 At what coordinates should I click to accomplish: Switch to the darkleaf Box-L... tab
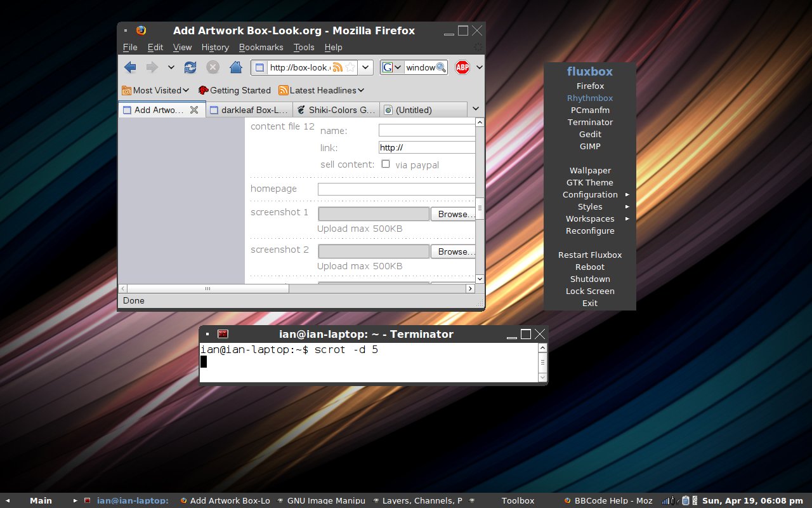249,110
